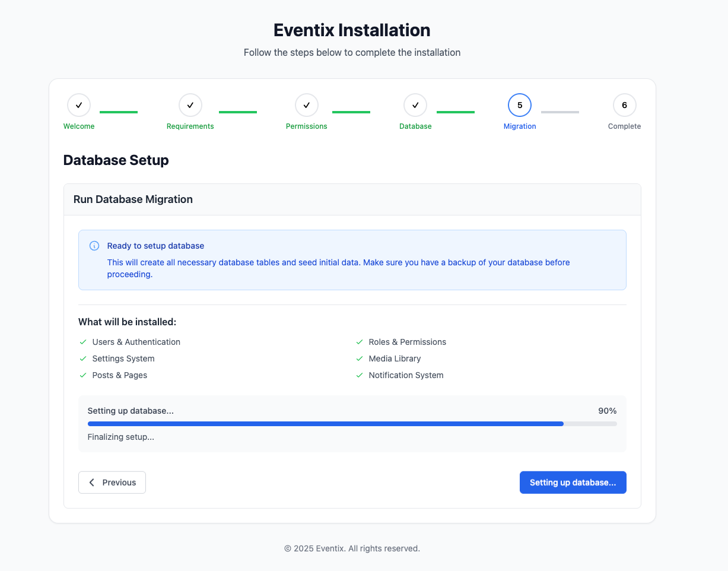The image size is (728, 571).
Task: Click the database setup progress bar
Action: [x=352, y=423]
